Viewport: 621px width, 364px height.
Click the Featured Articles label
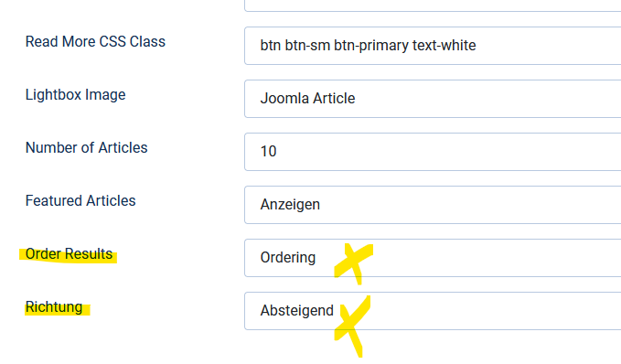80,201
